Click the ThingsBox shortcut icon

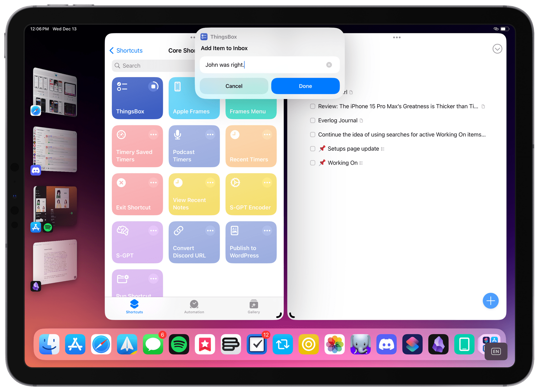[137, 97]
